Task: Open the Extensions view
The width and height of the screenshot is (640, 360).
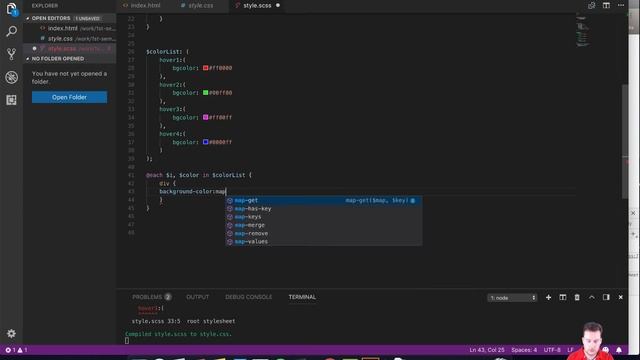Action: (11, 100)
